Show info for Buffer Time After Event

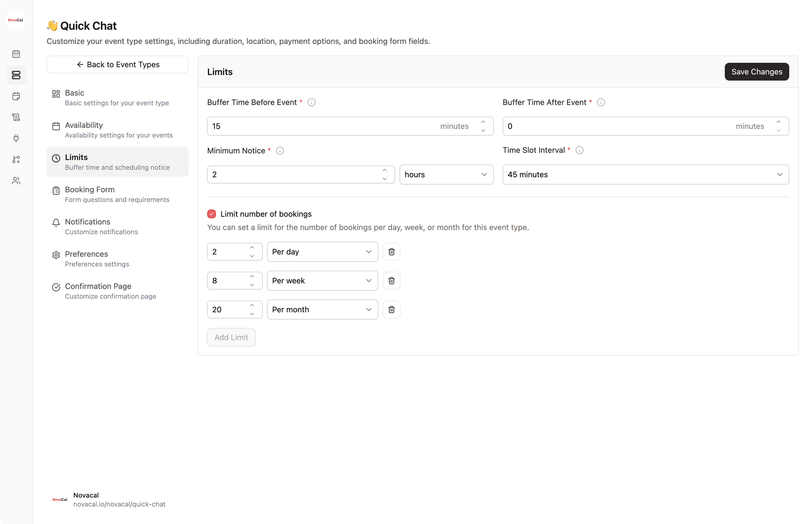[601, 103]
